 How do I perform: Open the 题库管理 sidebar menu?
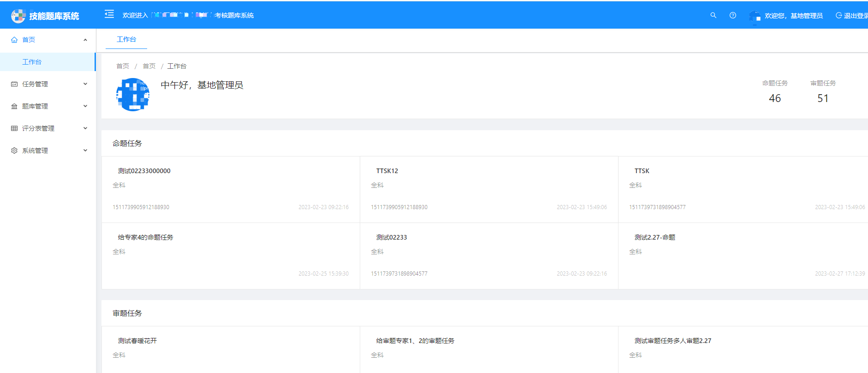tap(48, 106)
